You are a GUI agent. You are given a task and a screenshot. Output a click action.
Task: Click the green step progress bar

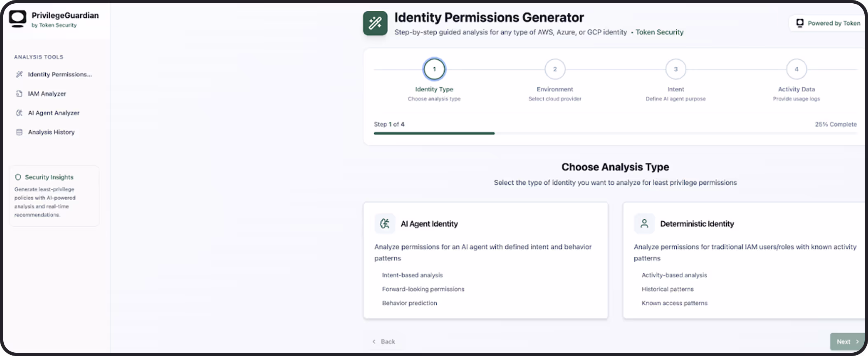coord(434,133)
